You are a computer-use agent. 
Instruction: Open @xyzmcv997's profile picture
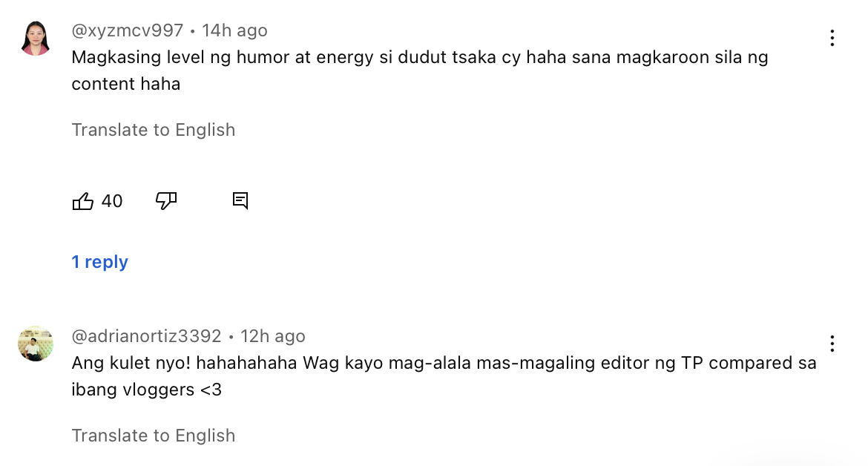[36, 38]
